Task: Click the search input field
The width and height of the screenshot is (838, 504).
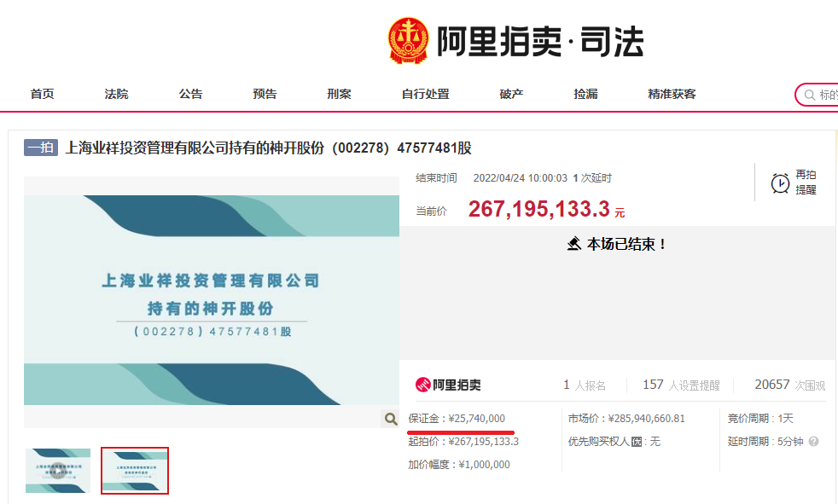Action: [818, 95]
